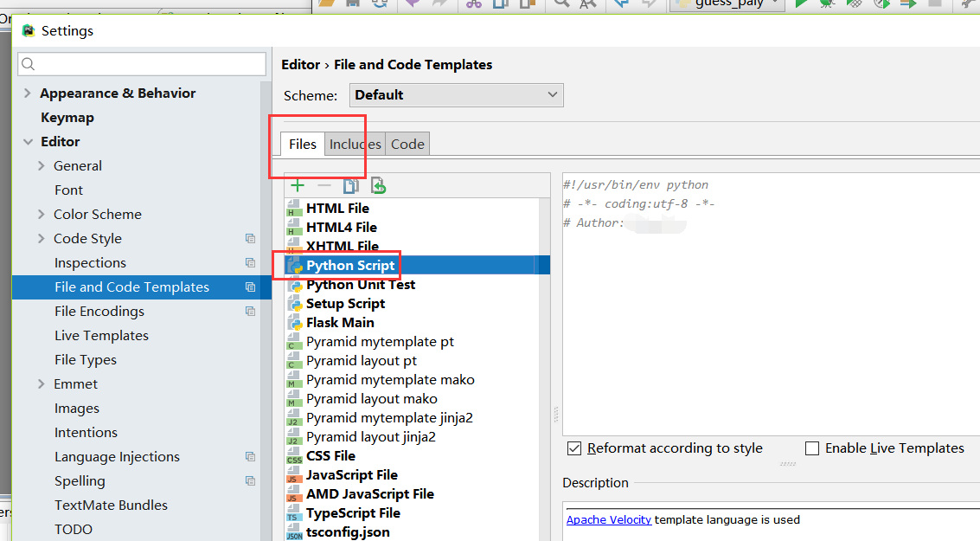This screenshot has height=541, width=980.
Task: Switch to the Code tab
Action: tap(407, 145)
